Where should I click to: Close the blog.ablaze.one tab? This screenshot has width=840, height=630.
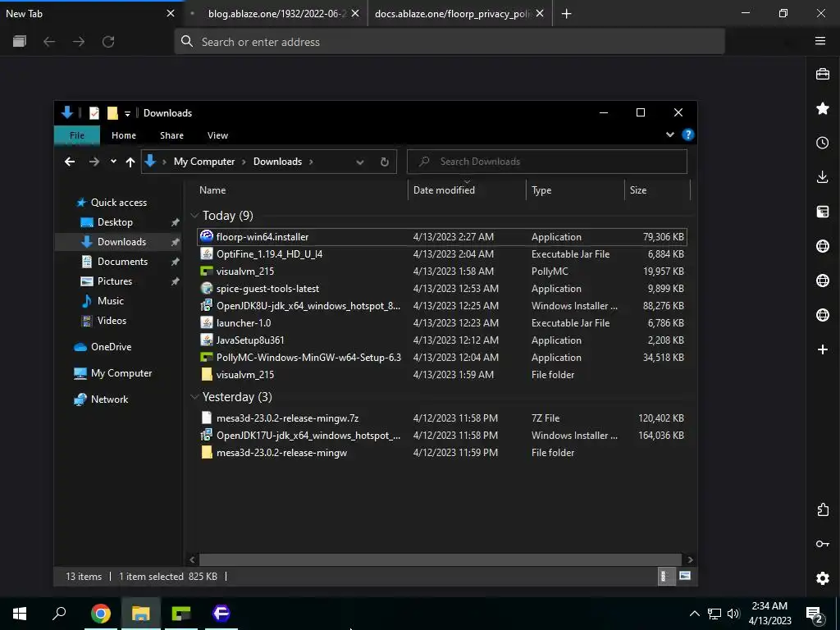355,13
